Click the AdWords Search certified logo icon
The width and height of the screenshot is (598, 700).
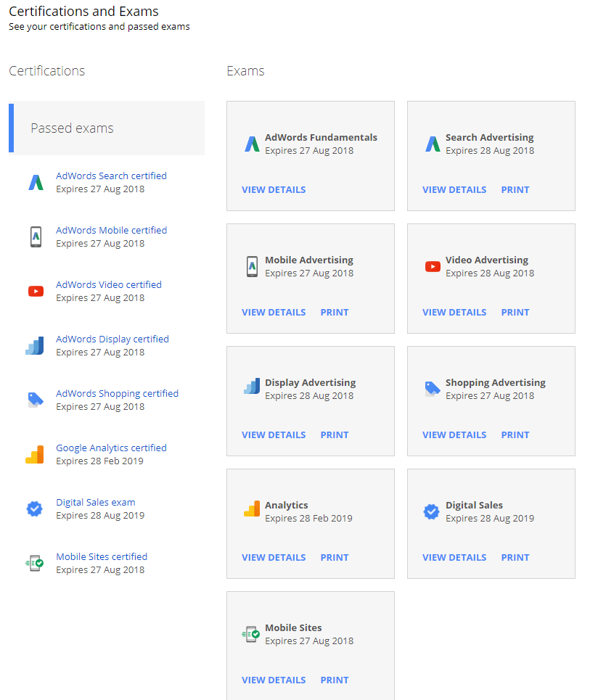coord(36,183)
